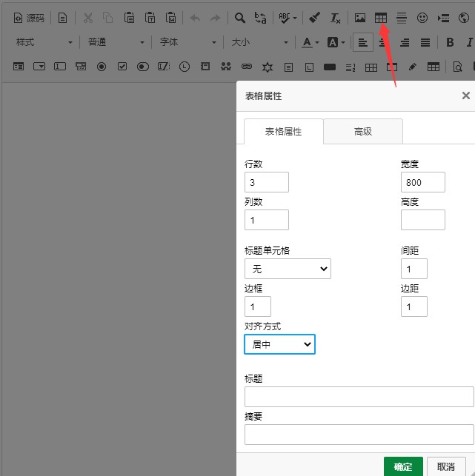Click the undo arrow icon
This screenshot has height=476, width=475.
[195, 19]
